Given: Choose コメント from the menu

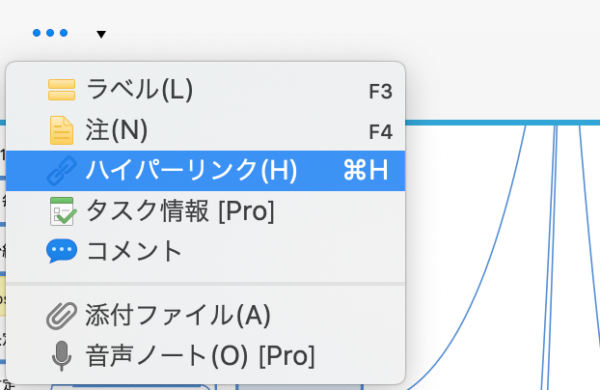Looking at the screenshot, I should pyautogui.click(x=205, y=251).
